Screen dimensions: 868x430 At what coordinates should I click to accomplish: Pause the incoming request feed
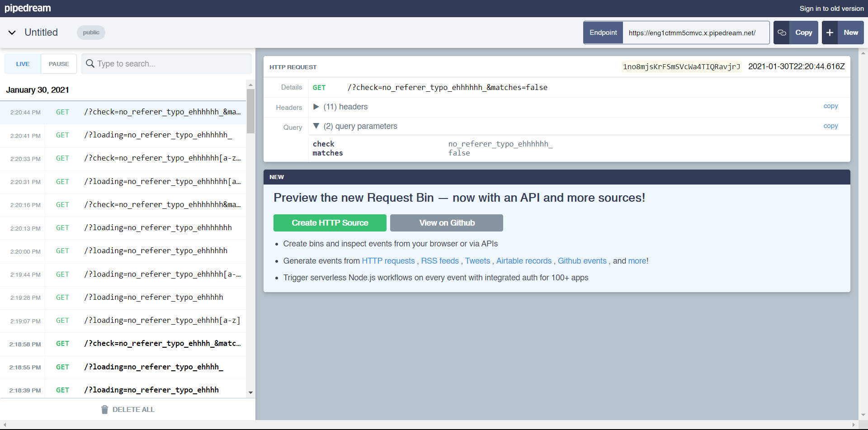59,64
